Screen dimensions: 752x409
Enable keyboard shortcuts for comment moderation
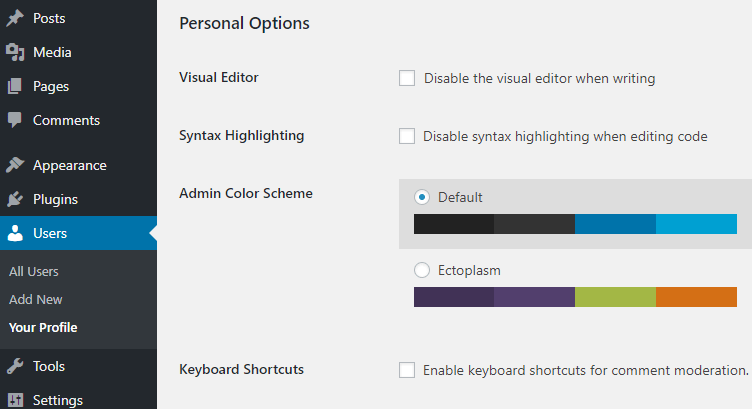(x=407, y=370)
